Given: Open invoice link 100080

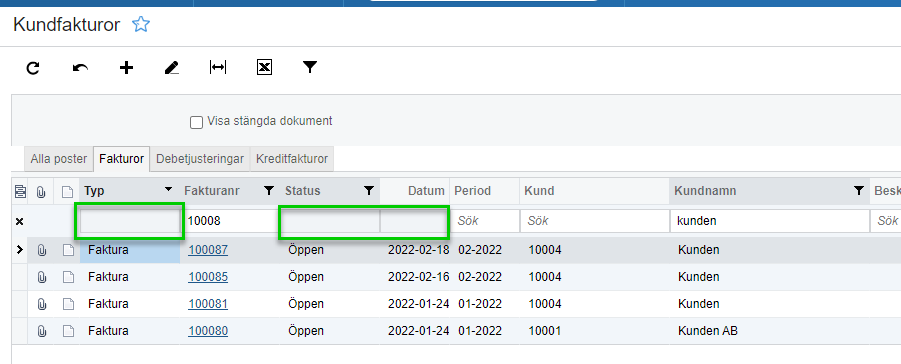Looking at the screenshot, I should point(208,331).
